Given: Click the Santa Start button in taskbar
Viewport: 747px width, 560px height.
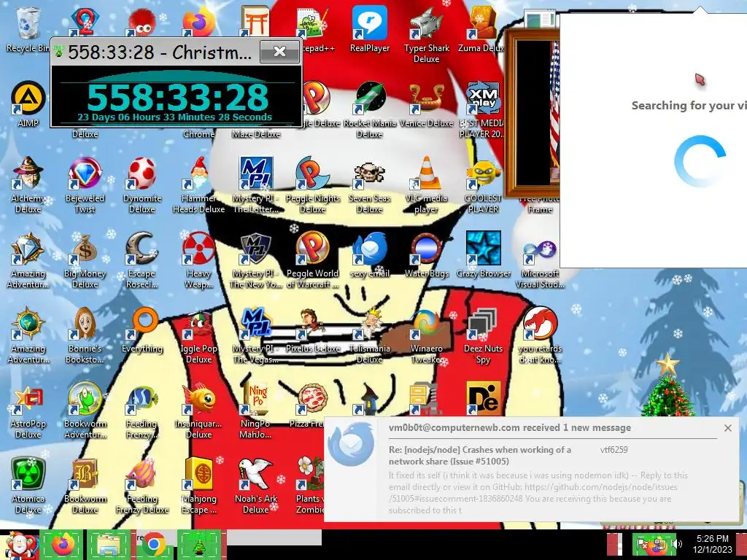Looking at the screenshot, I should tap(19, 545).
